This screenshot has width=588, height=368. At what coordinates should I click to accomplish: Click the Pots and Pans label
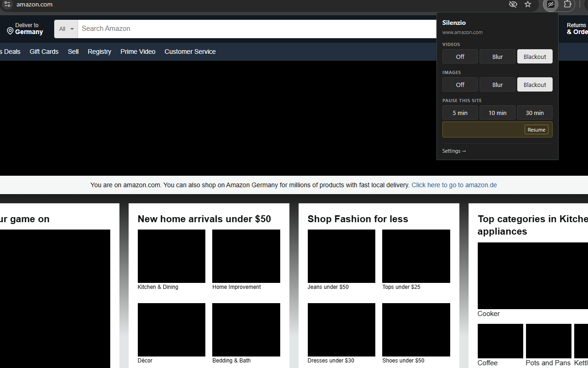coord(548,363)
